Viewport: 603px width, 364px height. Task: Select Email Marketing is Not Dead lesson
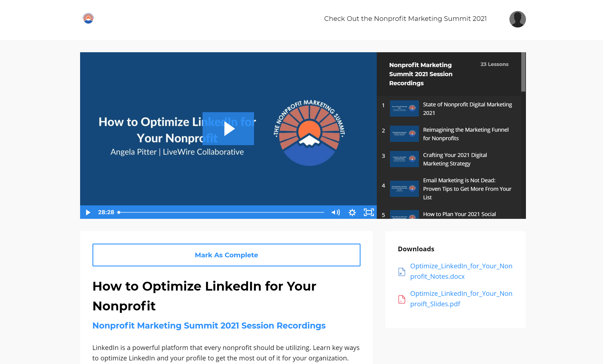pos(467,189)
